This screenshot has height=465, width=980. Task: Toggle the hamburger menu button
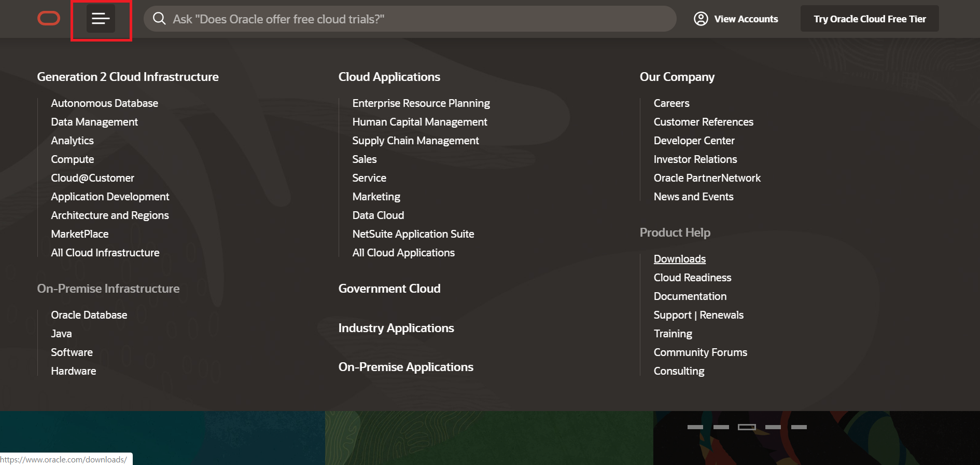point(101,19)
